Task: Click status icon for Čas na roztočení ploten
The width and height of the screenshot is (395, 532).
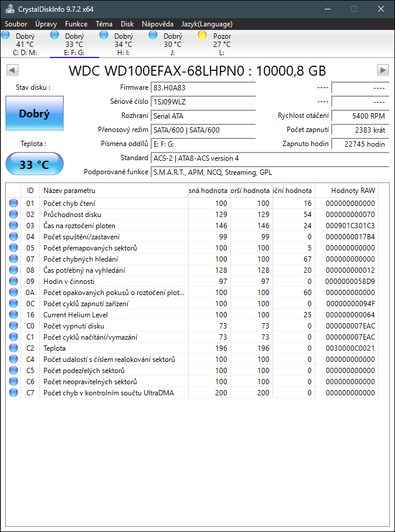Action: point(13,226)
